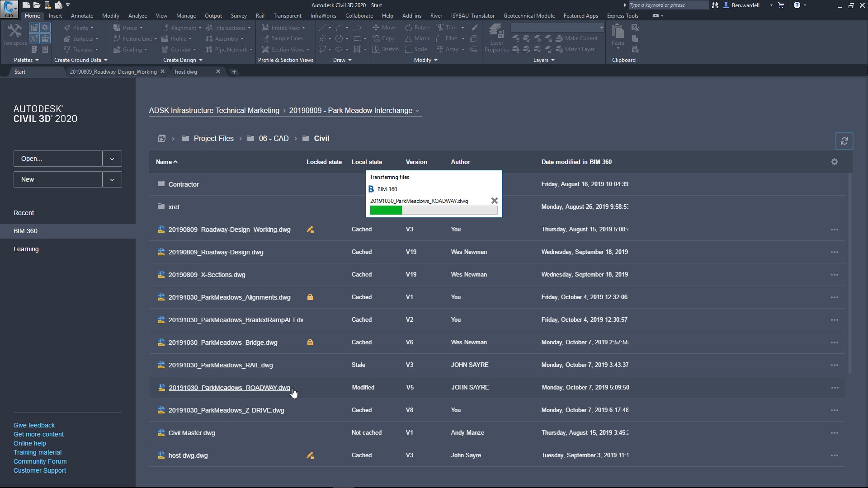Open the Contractor folder
Screen dimensions: 868x488
[183, 184]
